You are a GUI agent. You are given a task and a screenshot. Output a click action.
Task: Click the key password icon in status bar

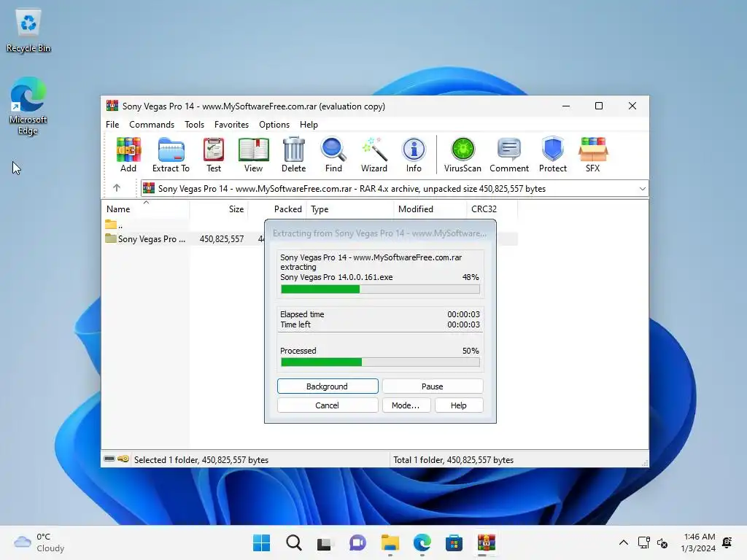[x=123, y=459]
